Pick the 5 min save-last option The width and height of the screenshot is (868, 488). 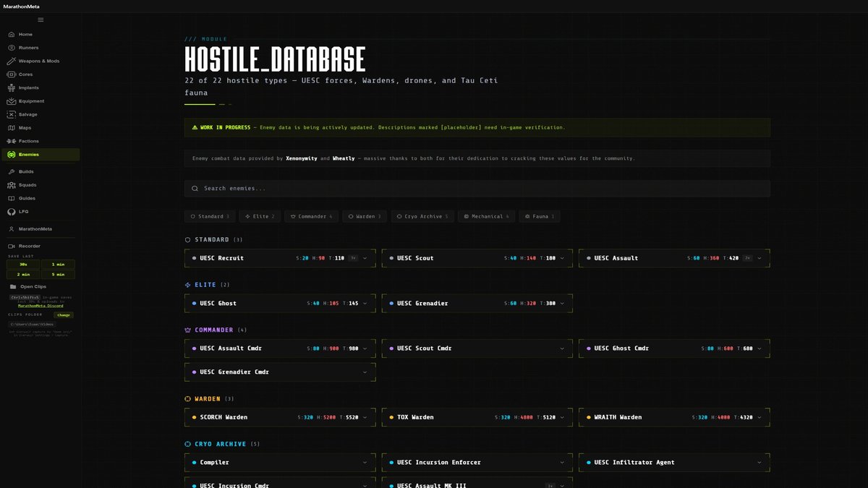pyautogui.click(x=58, y=275)
